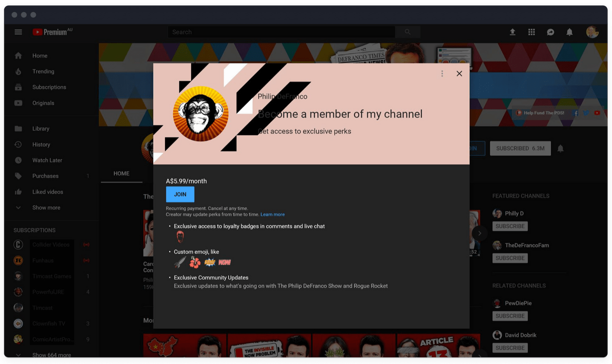This screenshot has width=612, height=364.
Task: Click the WOW custom emoji
Action: [225, 262]
